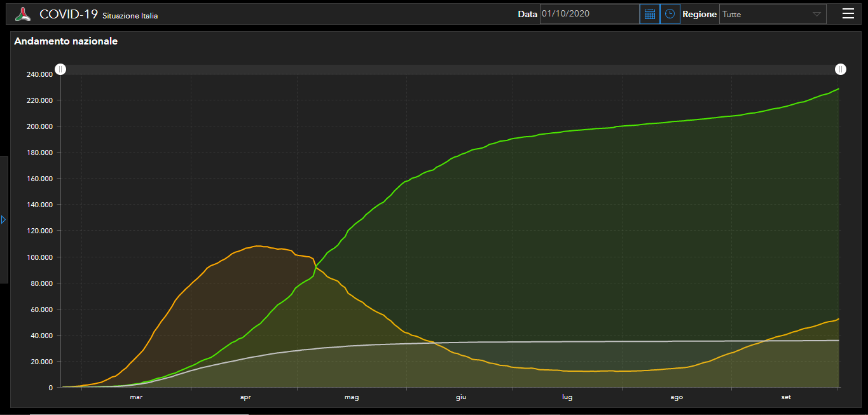Grab the left range slider handle

(x=60, y=69)
